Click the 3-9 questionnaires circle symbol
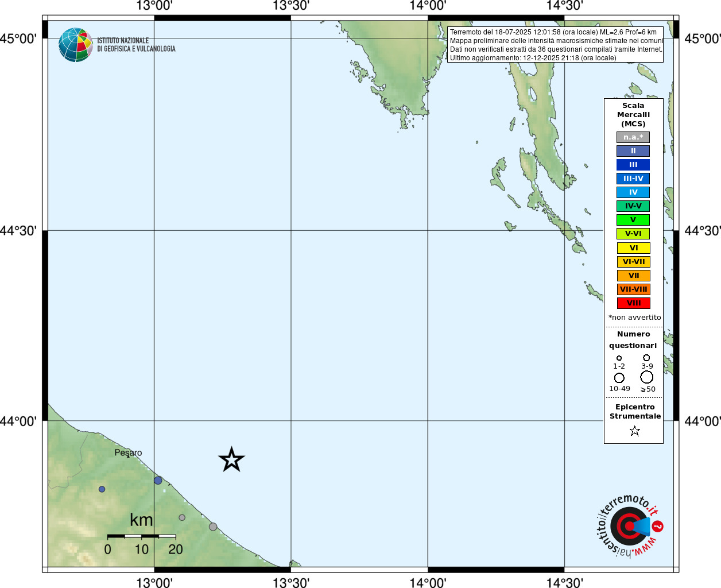 click(x=646, y=358)
